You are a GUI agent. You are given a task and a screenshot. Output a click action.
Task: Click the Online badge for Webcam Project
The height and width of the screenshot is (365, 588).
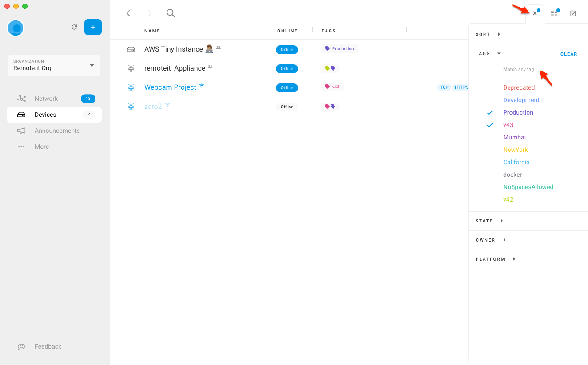tap(287, 87)
